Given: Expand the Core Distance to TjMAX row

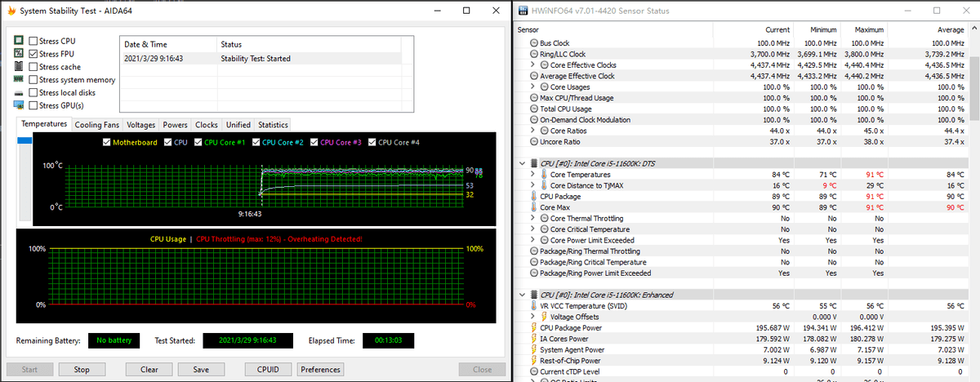Looking at the screenshot, I should [533, 185].
